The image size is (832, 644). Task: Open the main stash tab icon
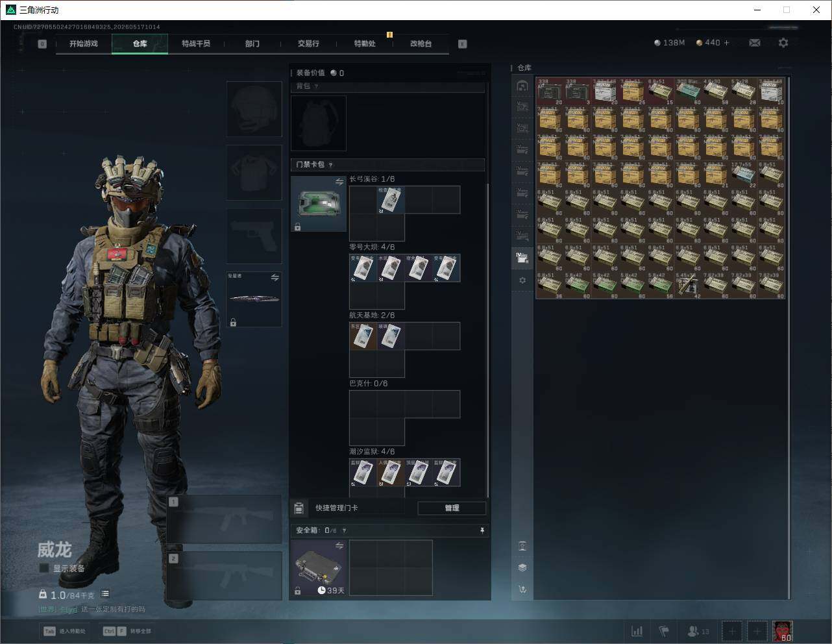[x=522, y=86]
